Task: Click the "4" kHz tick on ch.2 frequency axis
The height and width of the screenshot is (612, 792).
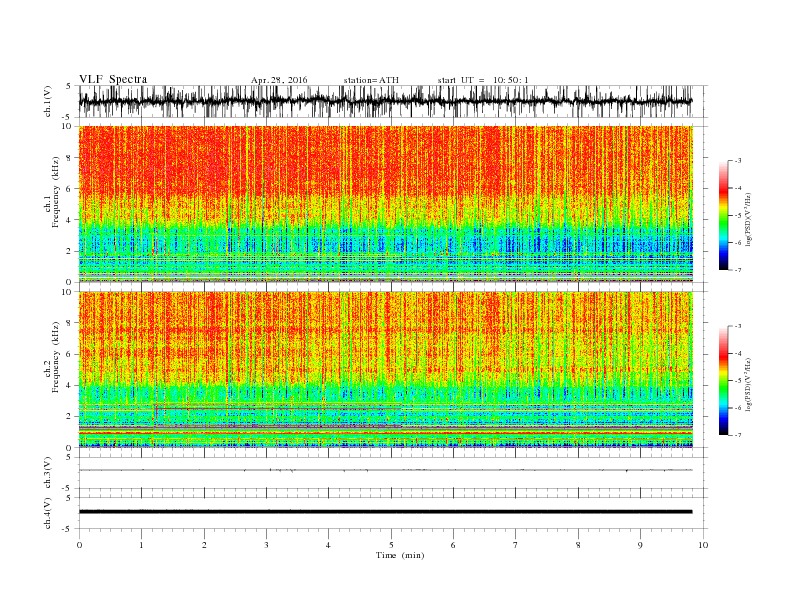Action: [69, 385]
